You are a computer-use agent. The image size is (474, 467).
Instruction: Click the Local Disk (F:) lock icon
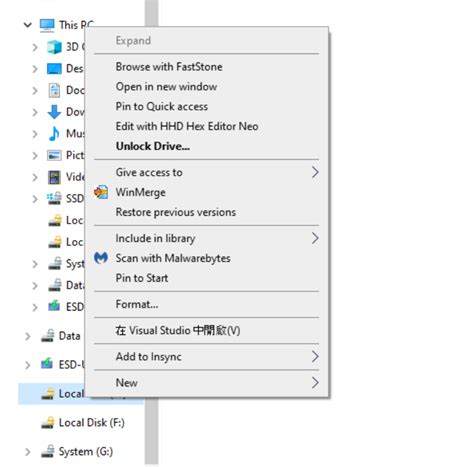[47, 423]
